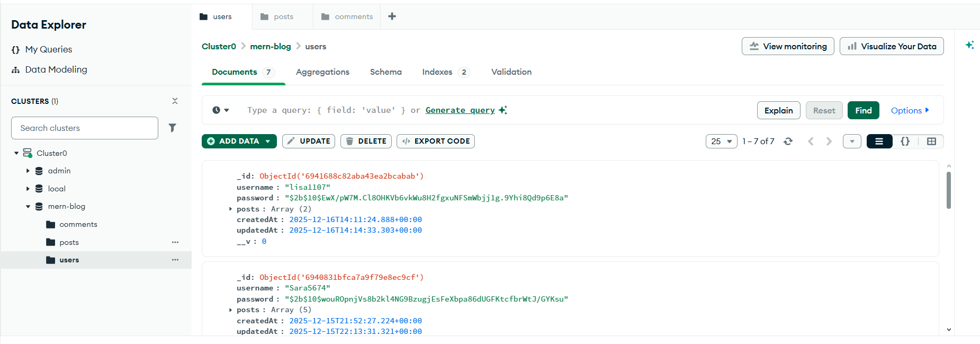Click the Find button
Image resolution: width=980 pixels, height=344 pixels.
(x=863, y=110)
